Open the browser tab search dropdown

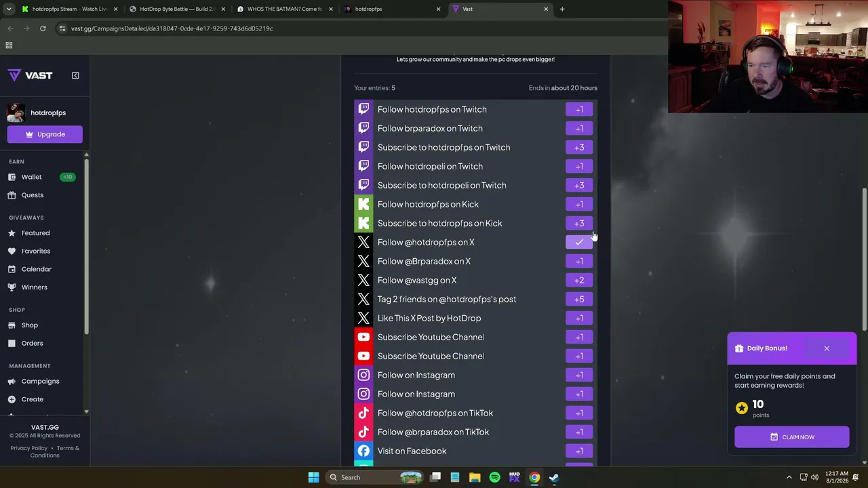pos(9,9)
